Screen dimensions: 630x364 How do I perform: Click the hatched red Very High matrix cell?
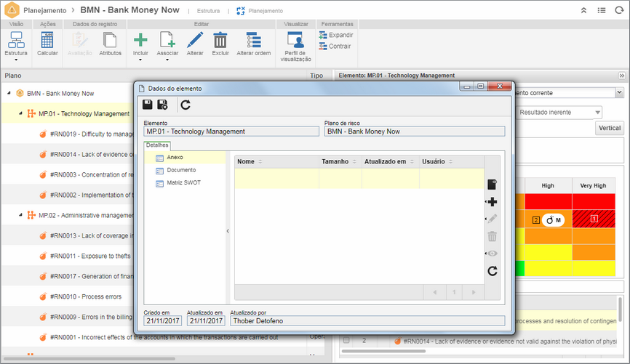[594, 219]
